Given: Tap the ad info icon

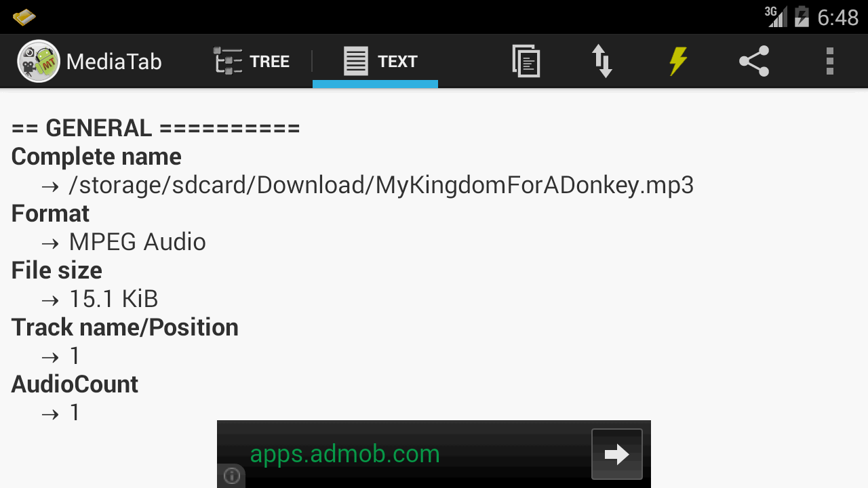Looking at the screenshot, I should click(x=231, y=476).
